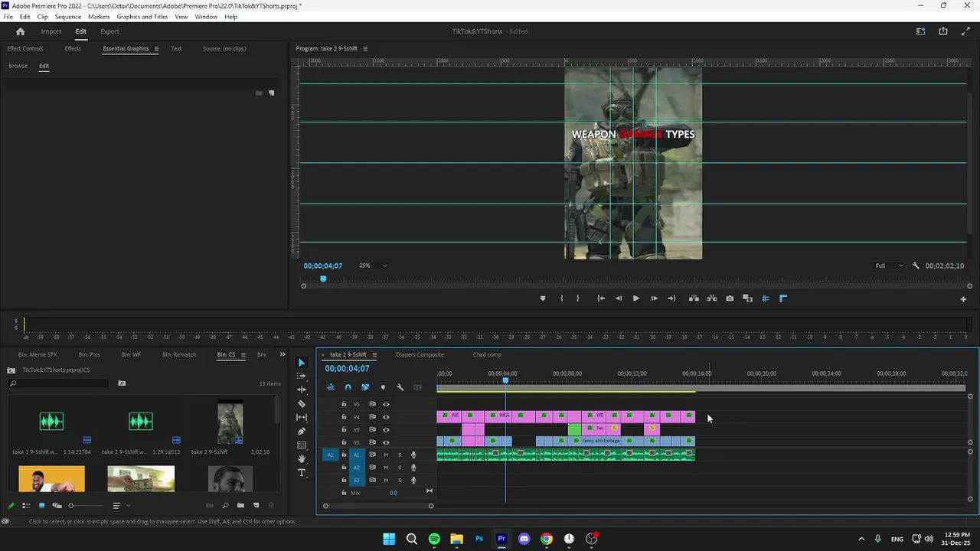Expand the hidden bin tabs overflow chevron
This screenshot has width=980, height=551.
tap(282, 354)
